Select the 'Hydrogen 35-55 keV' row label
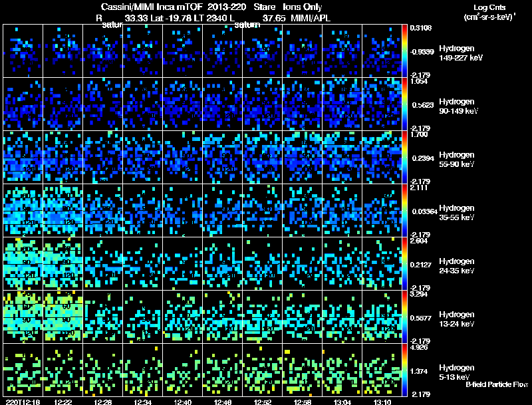 (x=457, y=213)
